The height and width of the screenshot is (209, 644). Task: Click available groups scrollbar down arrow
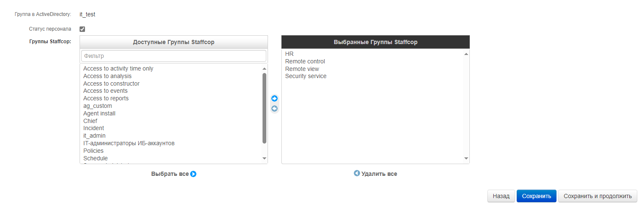tap(264, 158)
